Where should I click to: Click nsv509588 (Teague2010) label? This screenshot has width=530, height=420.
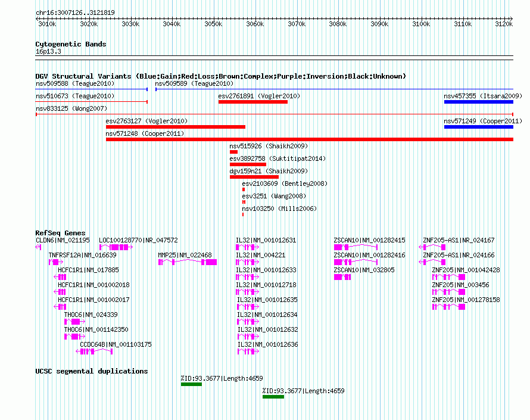point(75,83)
